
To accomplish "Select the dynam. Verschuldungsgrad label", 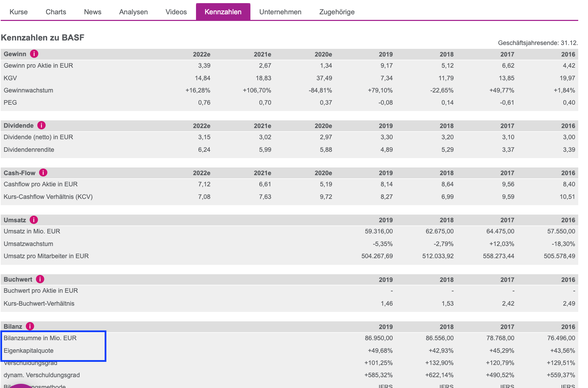I will point(42,375).
